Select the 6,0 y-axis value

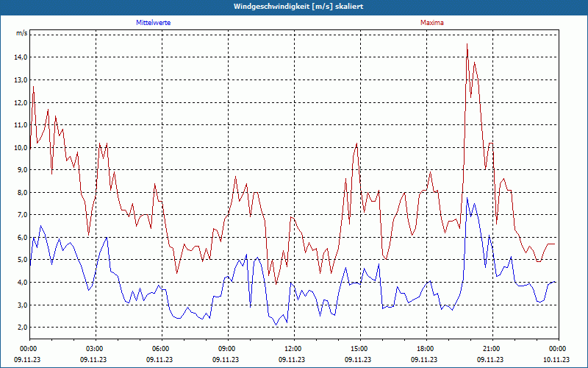point(23,237)
